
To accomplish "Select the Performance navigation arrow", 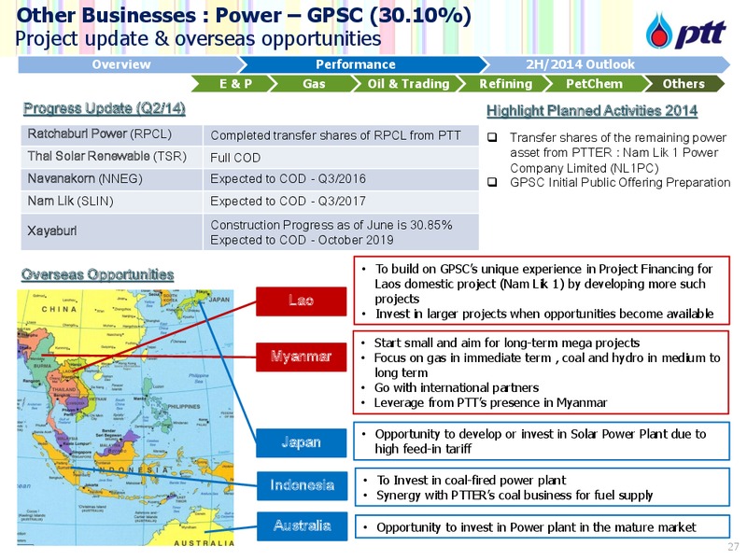I will 362,64.
